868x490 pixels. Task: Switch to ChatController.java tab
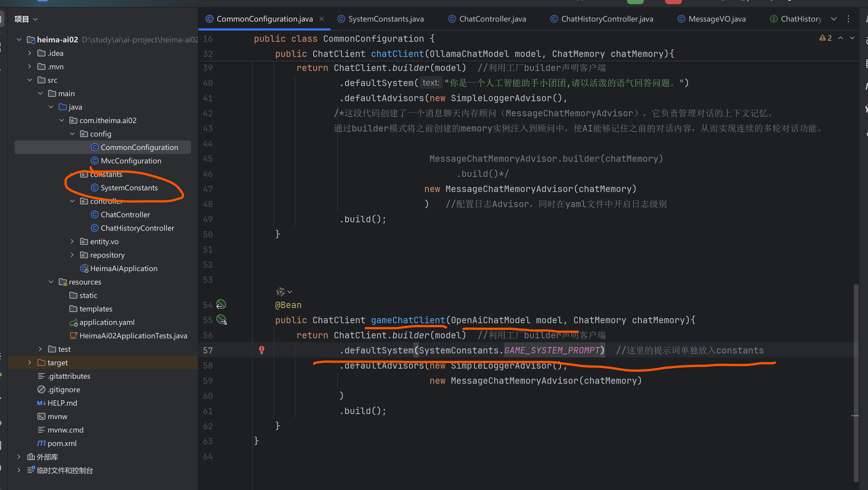coord(492,19)
